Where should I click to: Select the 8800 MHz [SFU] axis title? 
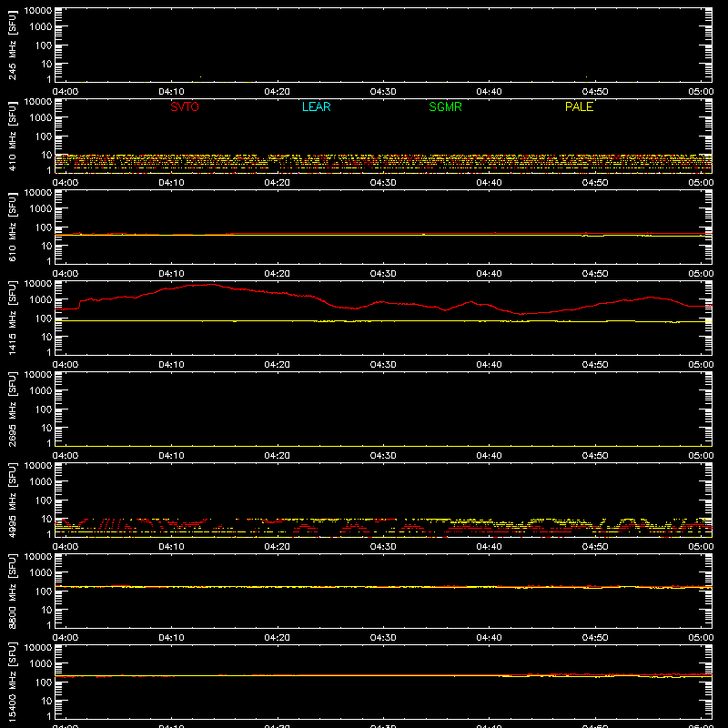[x=12, y=591]
